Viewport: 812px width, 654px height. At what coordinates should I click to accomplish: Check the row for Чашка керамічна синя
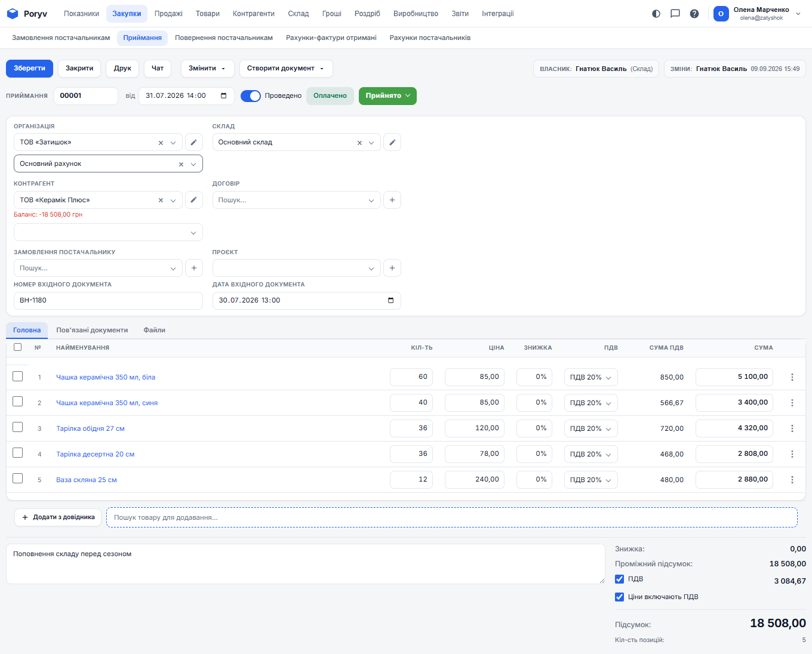[18, 402]
